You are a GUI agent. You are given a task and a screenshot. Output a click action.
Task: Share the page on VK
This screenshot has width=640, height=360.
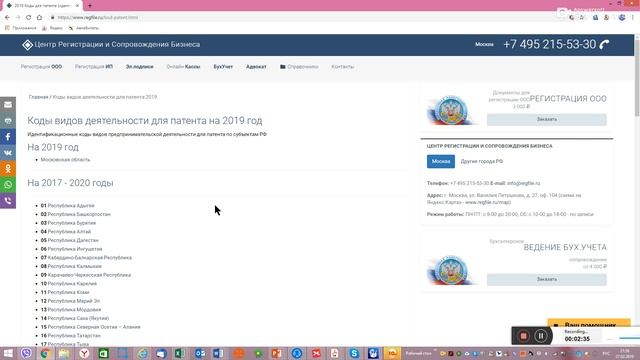pos(8,153)
